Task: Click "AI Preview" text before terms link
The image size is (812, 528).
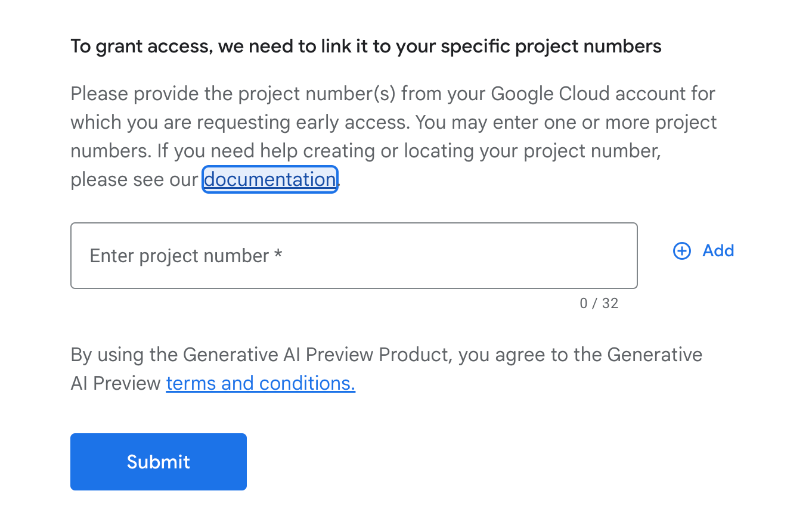Action: tap(116, 383)
